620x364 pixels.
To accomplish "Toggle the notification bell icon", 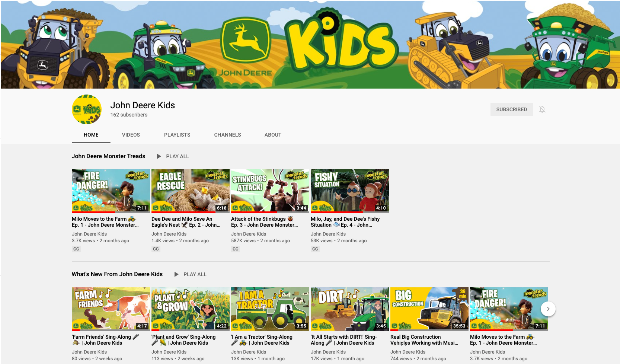I will pos(542,109).
